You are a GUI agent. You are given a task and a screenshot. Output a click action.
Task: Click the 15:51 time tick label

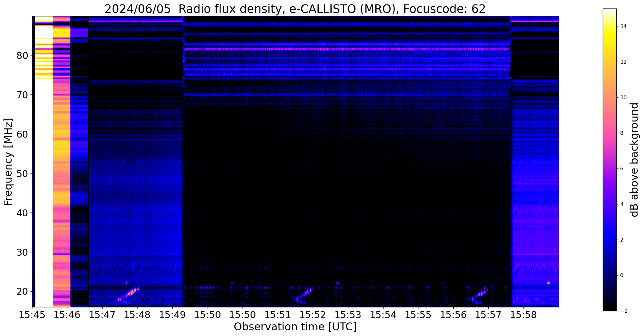tap(278, 315)
